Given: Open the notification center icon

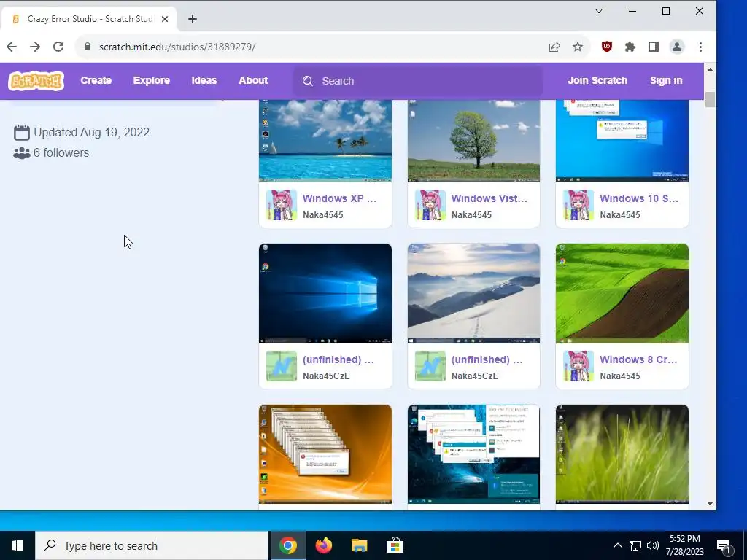Looking at the screenshot, I should 724,546.
